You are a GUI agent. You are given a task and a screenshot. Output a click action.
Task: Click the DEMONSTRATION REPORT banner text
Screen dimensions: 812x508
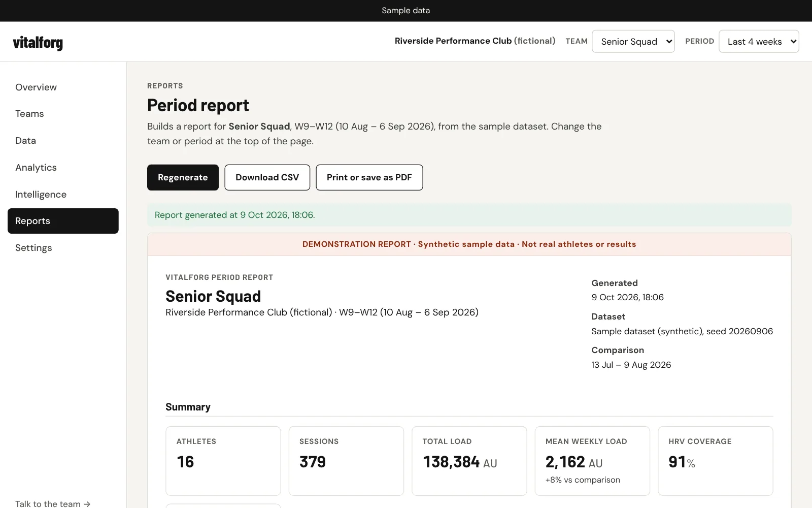click(469, 244)
